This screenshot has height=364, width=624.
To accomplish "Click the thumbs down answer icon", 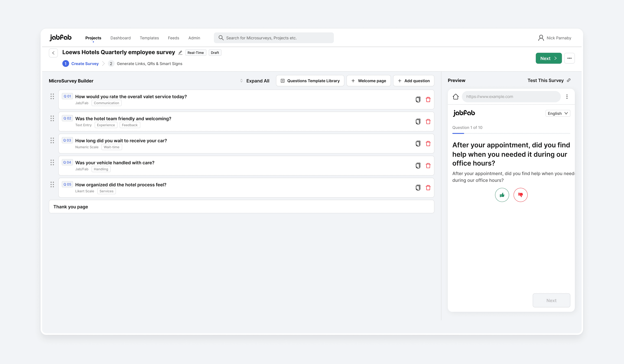I will 520,195.
